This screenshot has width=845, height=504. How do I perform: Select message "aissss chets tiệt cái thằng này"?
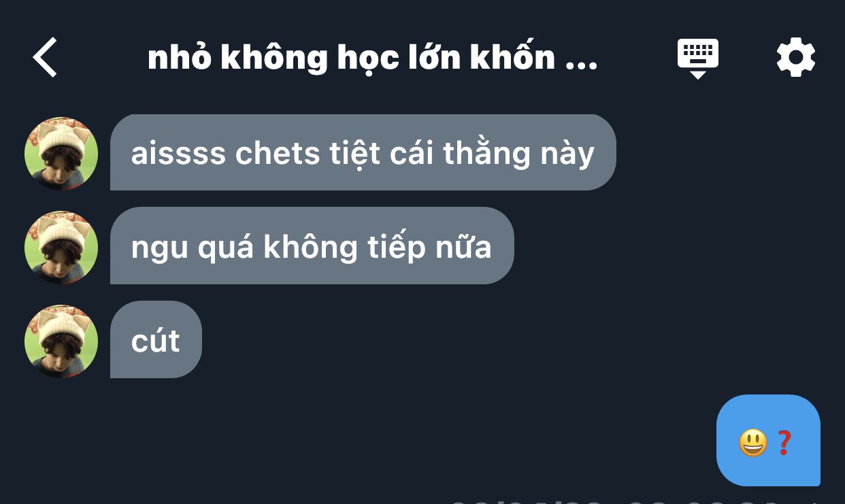coord(363,152)
